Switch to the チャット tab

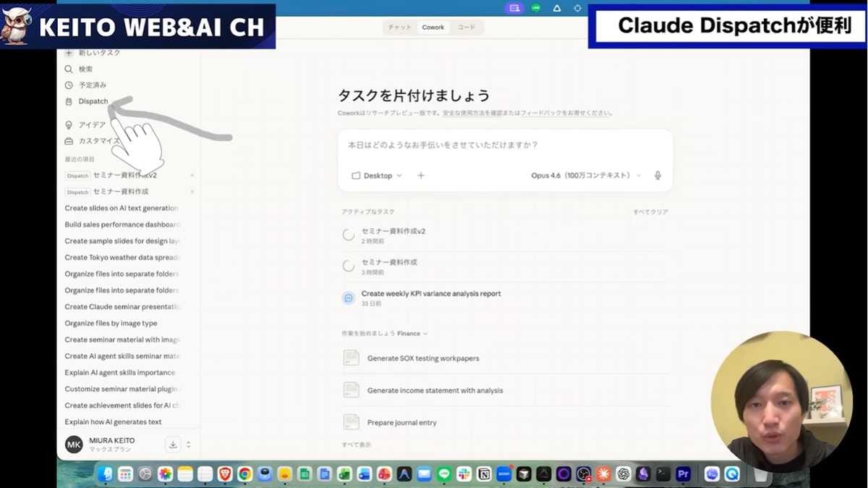click(x=400, y=28)
